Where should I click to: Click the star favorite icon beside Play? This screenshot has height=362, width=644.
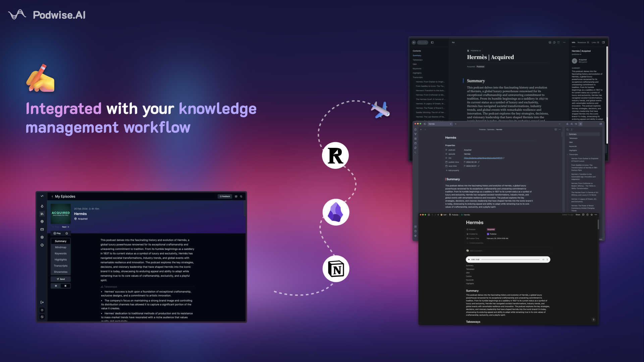pyautogui.click(x=67, y=233)
